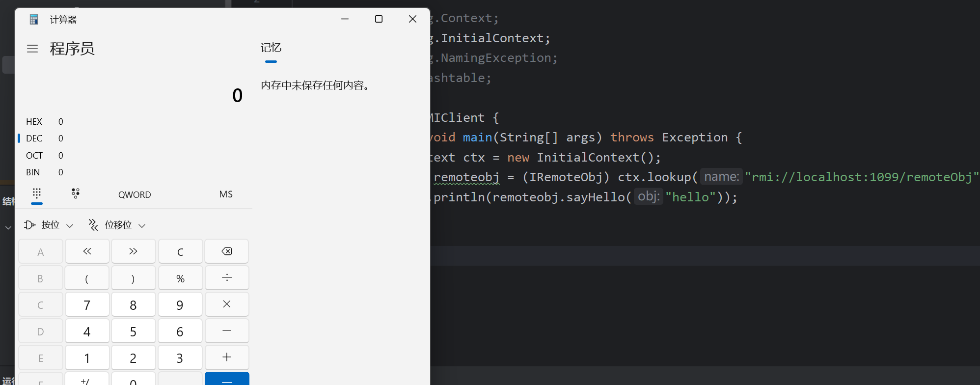The width and height of the screenshot is (980, 385).
Task: Click MS to store in memory
Action: pyautogui.click(x=226, y=194)
